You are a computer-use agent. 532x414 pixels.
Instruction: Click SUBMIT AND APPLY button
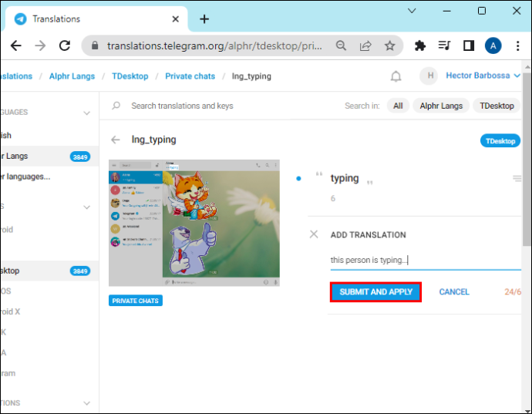click(x=376, y=292)
